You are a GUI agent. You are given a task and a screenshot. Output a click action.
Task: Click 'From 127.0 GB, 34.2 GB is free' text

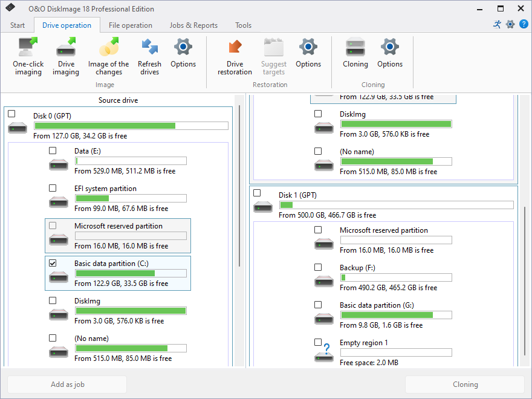point(80,135)
